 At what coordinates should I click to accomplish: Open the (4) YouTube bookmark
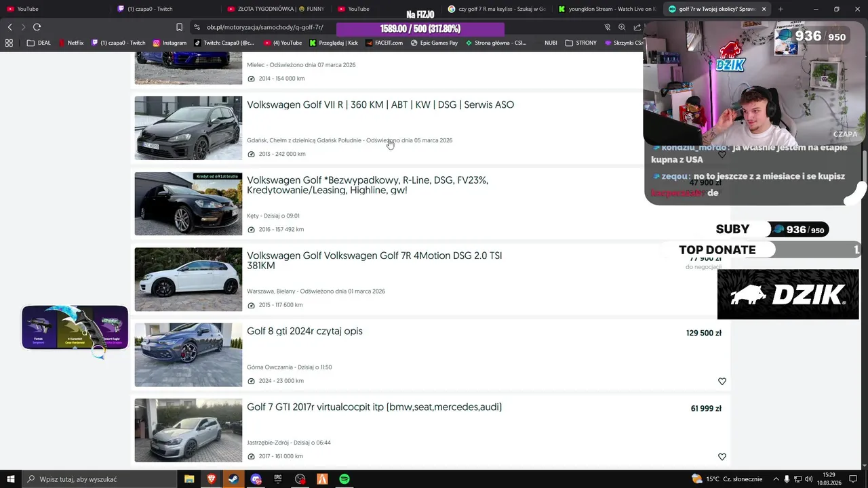283,43
